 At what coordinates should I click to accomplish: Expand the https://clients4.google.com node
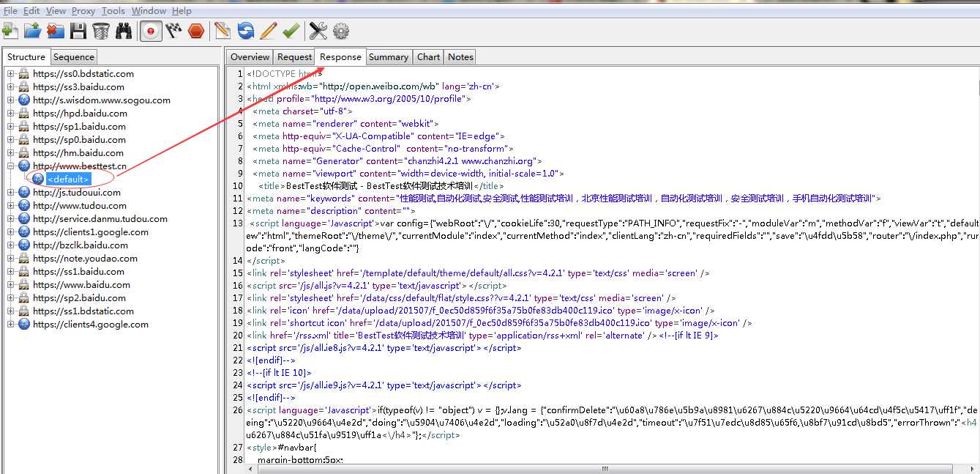coord(10,325)
